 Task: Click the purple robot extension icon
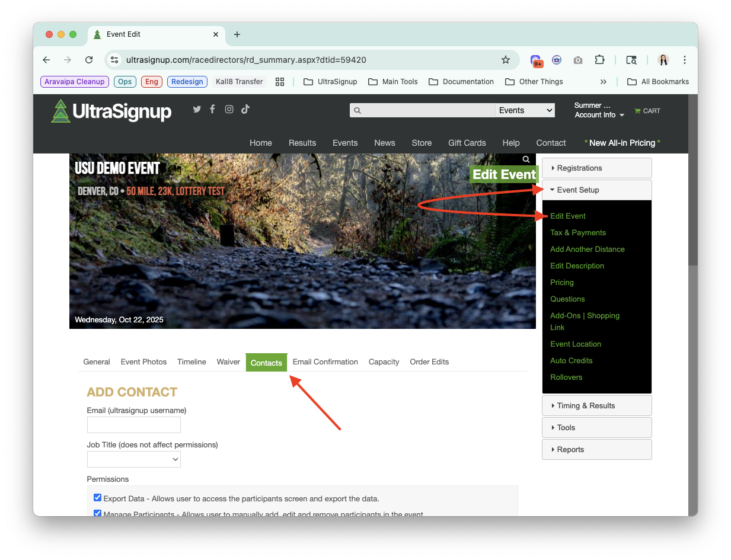557,60
